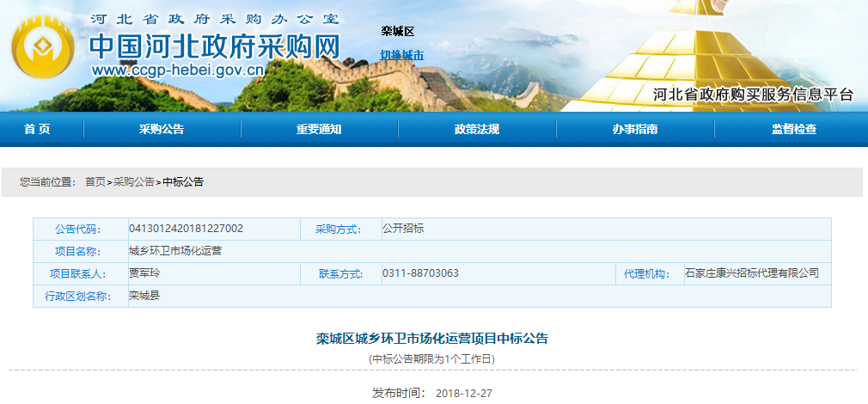This screenshot has height=404, width=868.
Task: Click the 切换城市 link
Action: tap(401, 56)
